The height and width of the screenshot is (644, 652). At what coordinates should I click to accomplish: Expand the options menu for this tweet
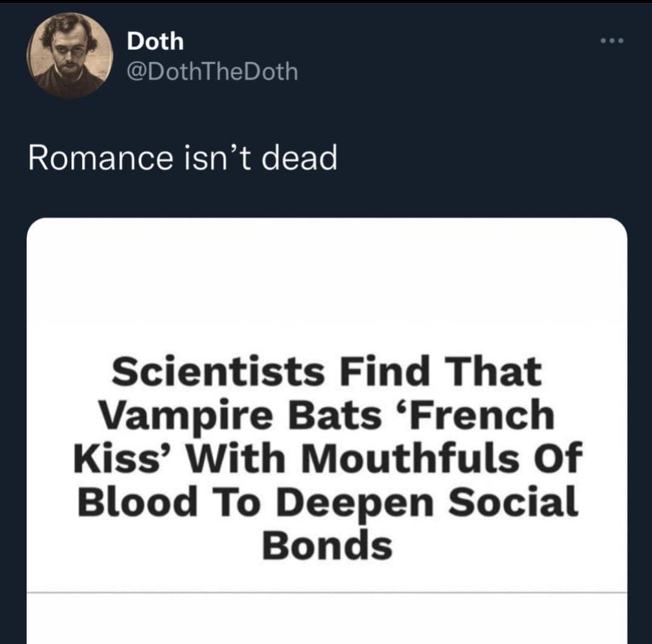(x=613, y=39)
